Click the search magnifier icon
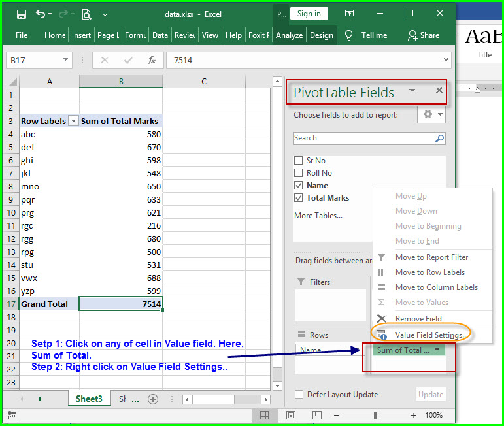Screen dimensions: 504x426 pos(439,139)
